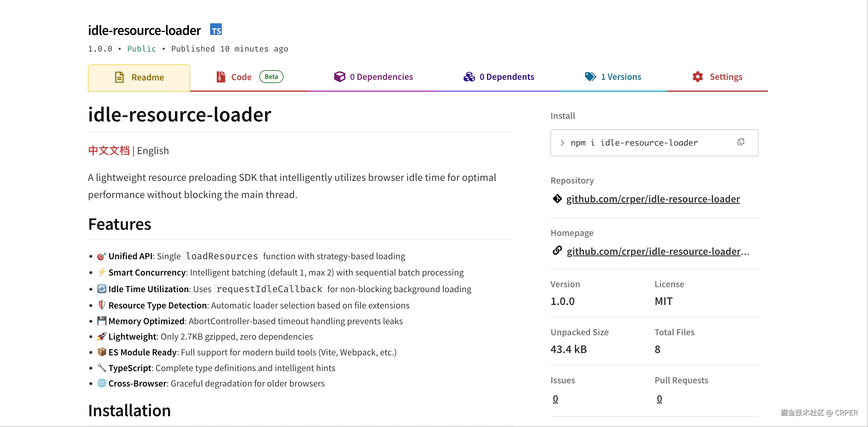Open the Issues count link

(x=555, y=399)
